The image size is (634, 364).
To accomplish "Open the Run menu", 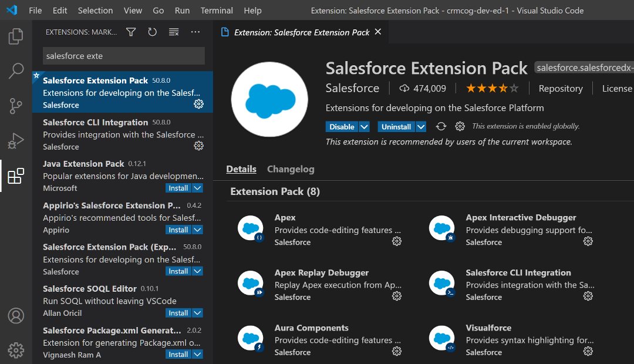I will tap(182, 11).
